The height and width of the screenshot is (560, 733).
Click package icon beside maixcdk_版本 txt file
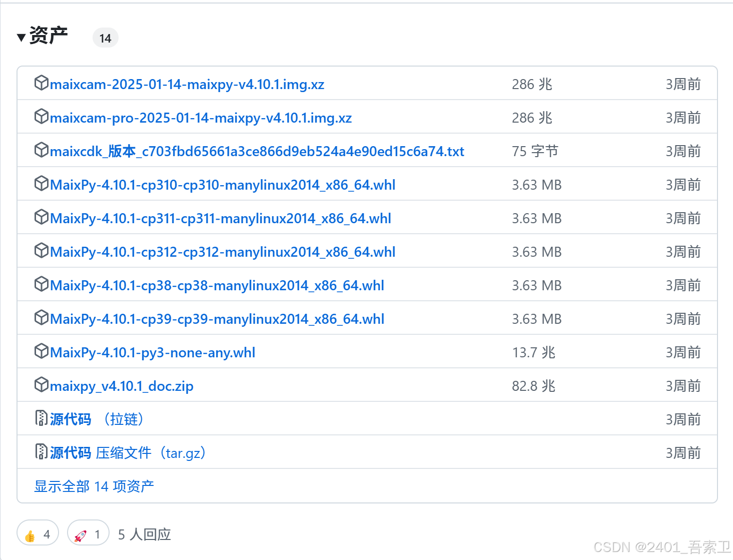point(41,150)
